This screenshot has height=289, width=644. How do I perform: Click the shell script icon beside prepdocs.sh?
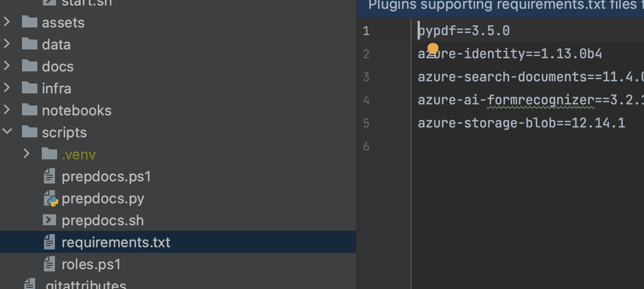(x=49, y=220)
